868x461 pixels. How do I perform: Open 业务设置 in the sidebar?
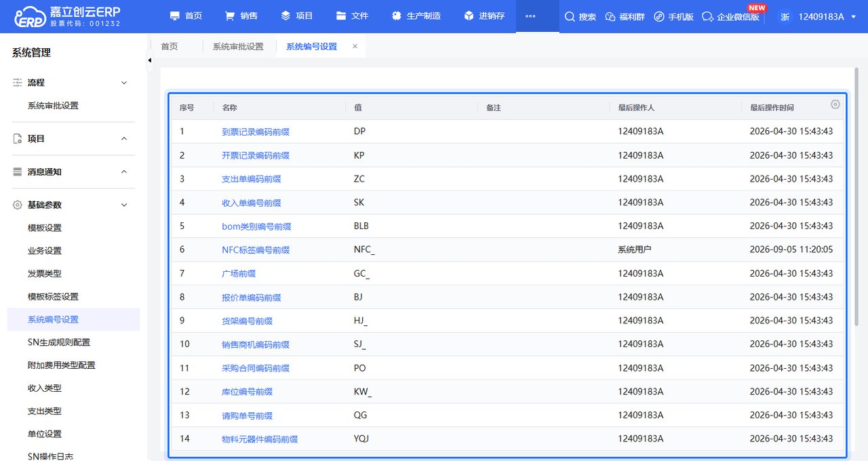pyautogui.click(x=45, y=251)
